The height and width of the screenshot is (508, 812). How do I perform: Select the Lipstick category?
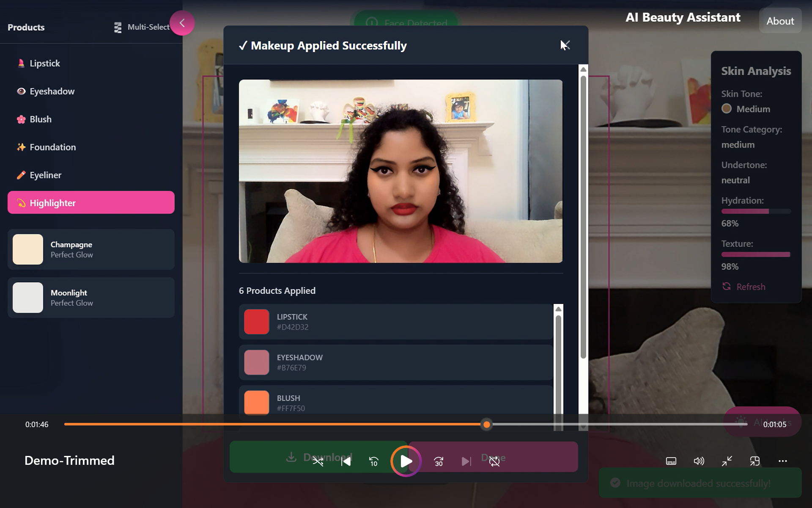(45, 63)
